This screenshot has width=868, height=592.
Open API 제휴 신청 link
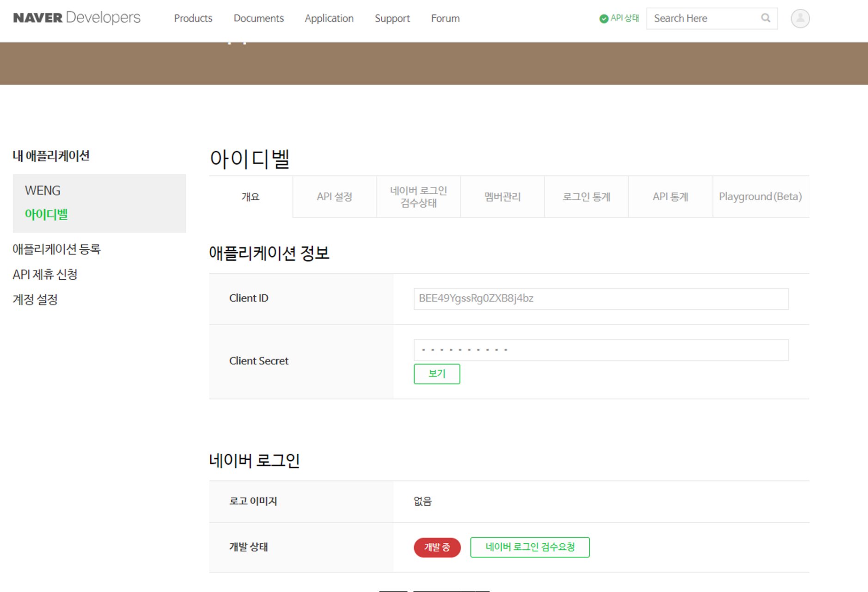pos(45,274)
